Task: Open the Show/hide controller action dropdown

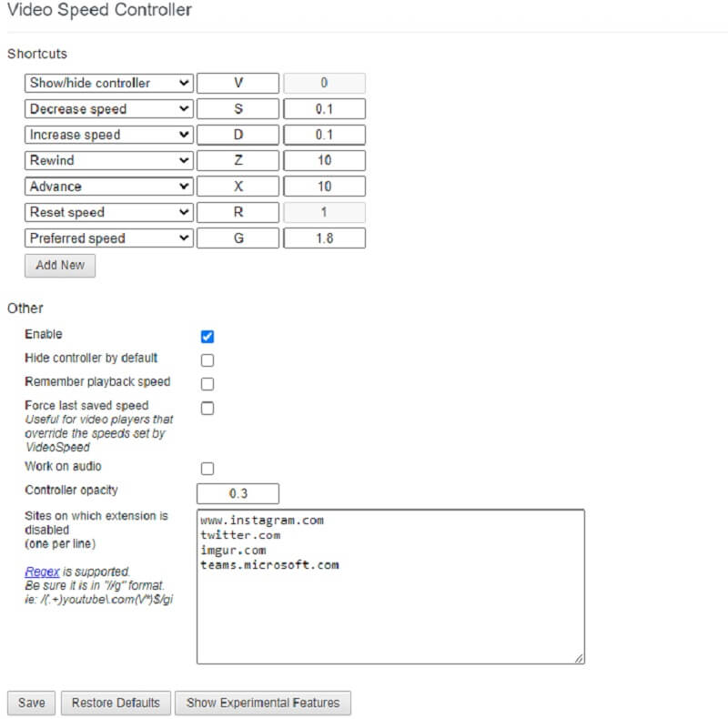Action: click(x=107, y=83)
